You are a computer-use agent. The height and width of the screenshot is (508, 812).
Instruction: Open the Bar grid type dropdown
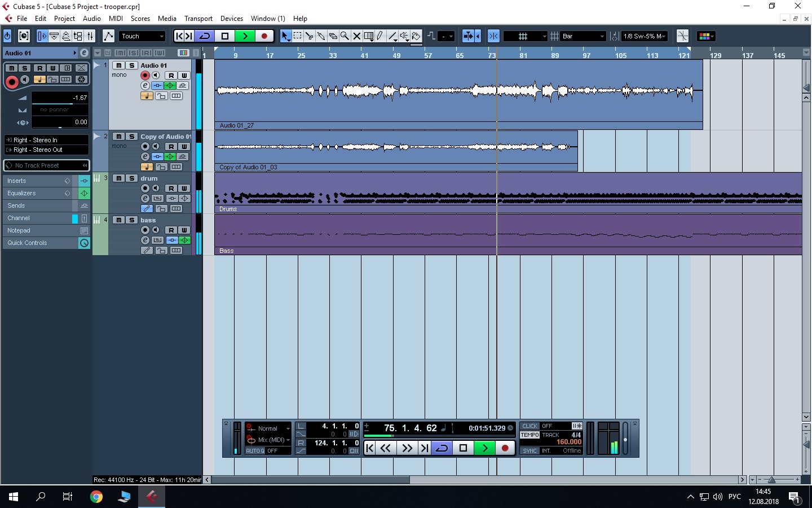click(583, 36)
